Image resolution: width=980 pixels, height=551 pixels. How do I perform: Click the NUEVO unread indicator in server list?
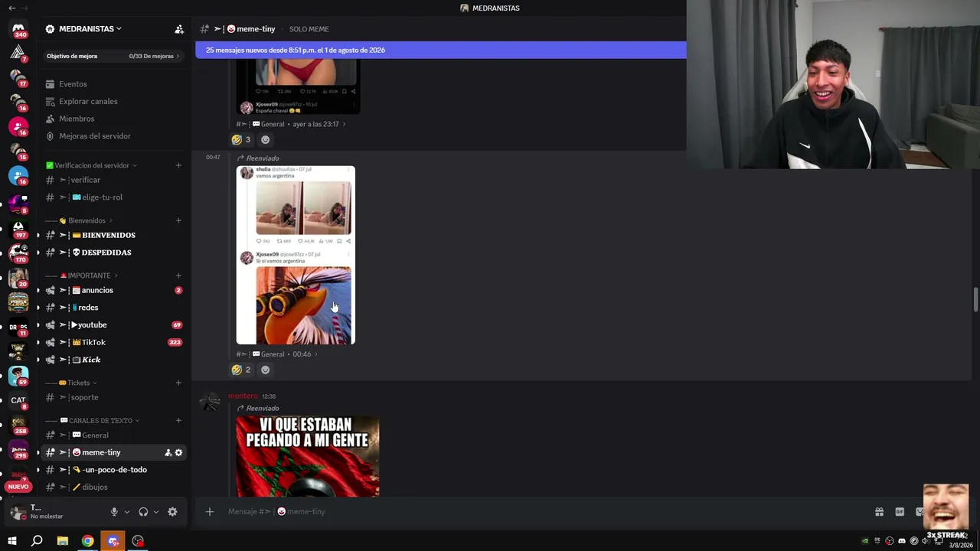[x=18, y=487]
